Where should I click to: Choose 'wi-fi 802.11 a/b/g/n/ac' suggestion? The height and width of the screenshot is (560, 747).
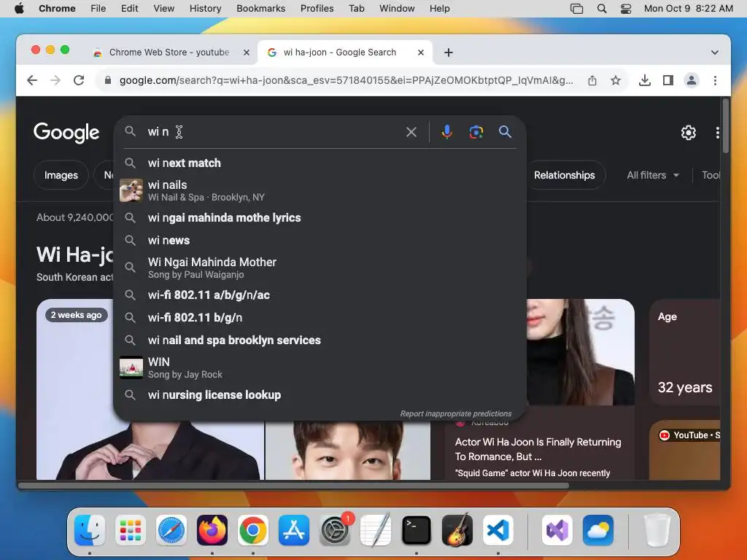pos(320,295)
